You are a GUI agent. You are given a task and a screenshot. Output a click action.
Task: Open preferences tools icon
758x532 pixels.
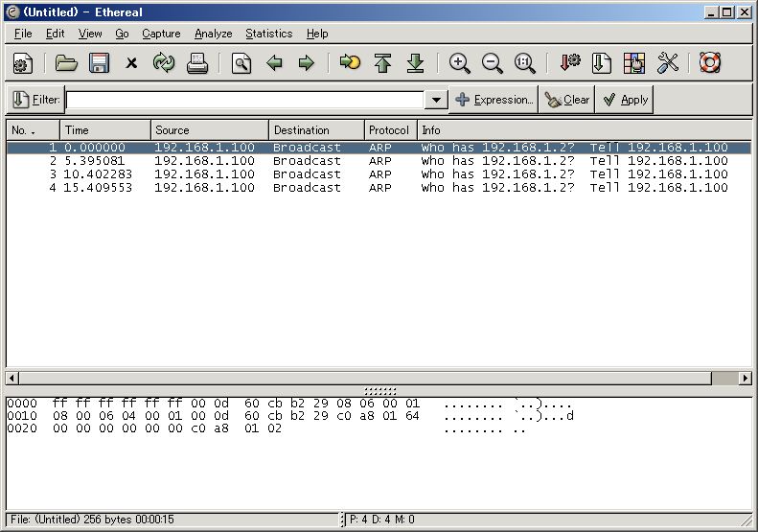(x=668, y=63)
